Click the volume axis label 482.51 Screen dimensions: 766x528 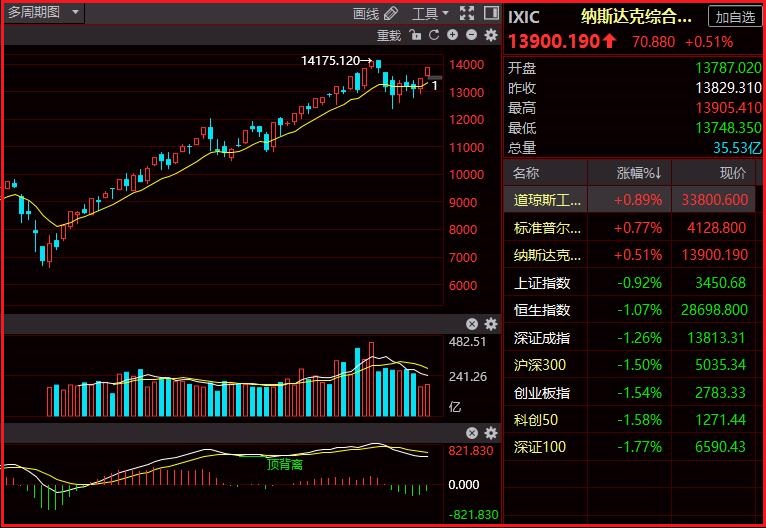click(468, 341)
